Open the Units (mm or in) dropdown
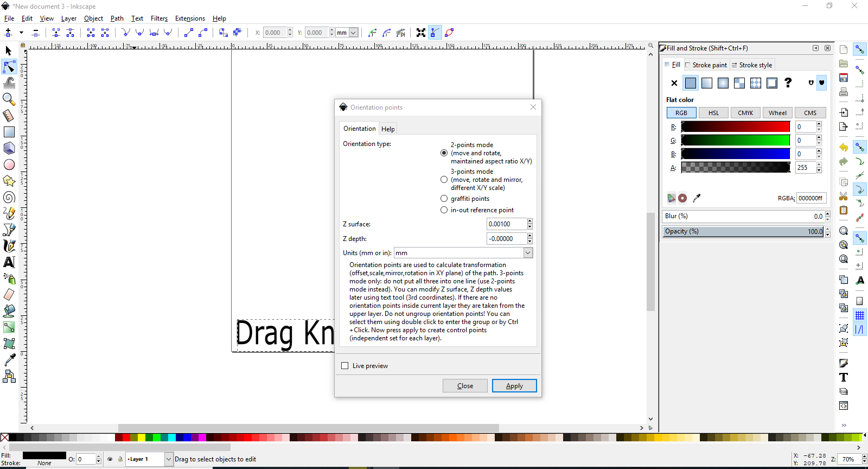Screen dimensions: 868x469 click(x=528, y=253)
